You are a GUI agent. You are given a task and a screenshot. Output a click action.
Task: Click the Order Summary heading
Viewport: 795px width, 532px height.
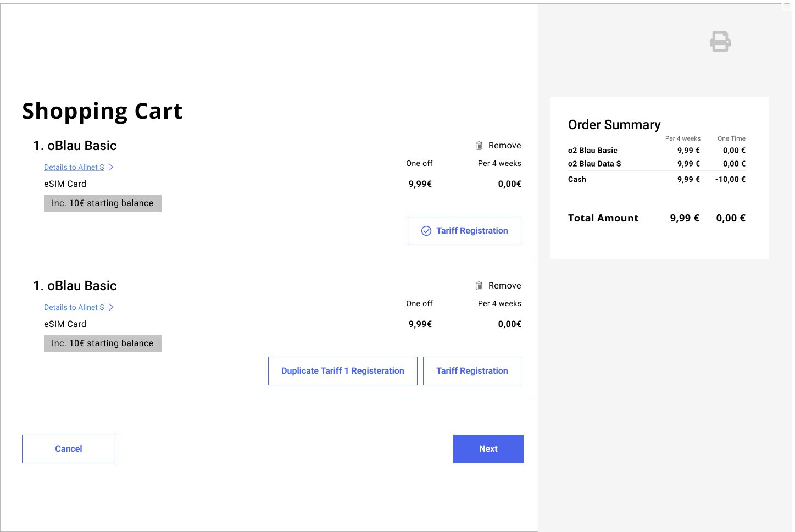click(x=614, y=125)
